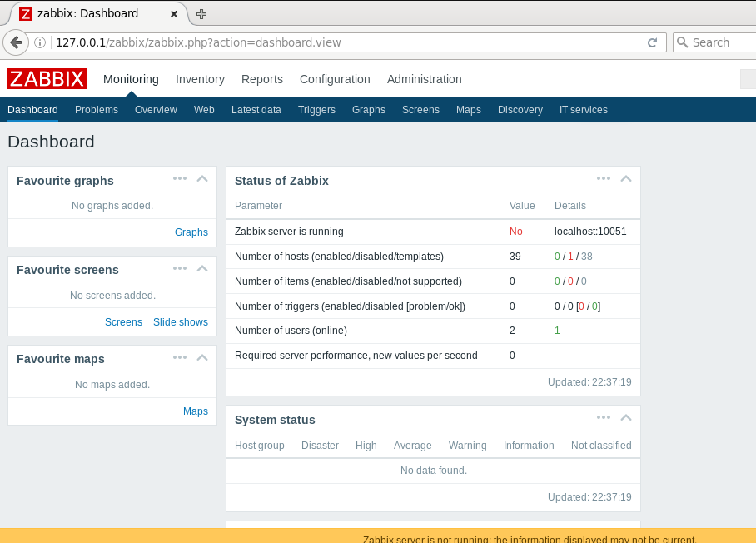Open the Graphs submenu tab
This screenshot has height=543, width=756.
tap(368, 110)
